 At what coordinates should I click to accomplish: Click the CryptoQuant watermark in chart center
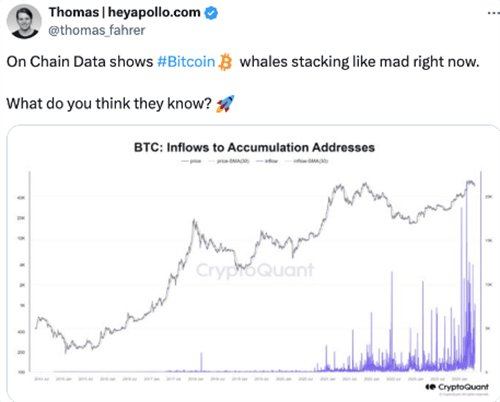[255, 270]
